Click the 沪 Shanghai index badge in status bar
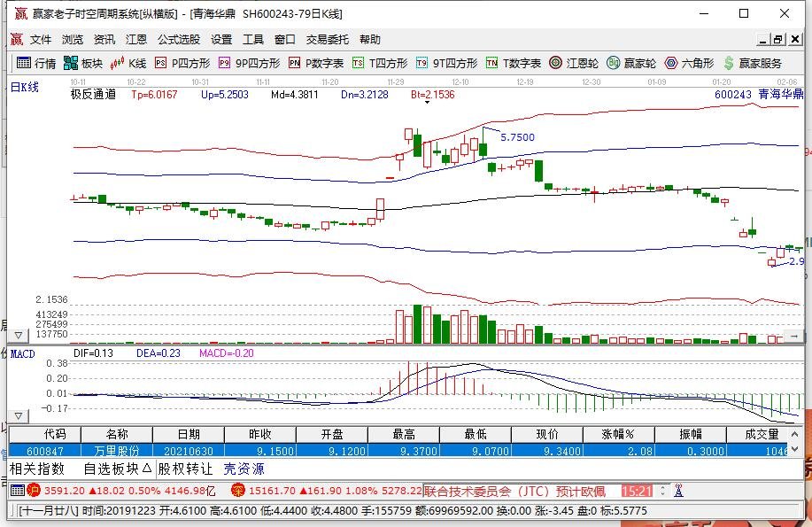 click(x=34, y=490)
